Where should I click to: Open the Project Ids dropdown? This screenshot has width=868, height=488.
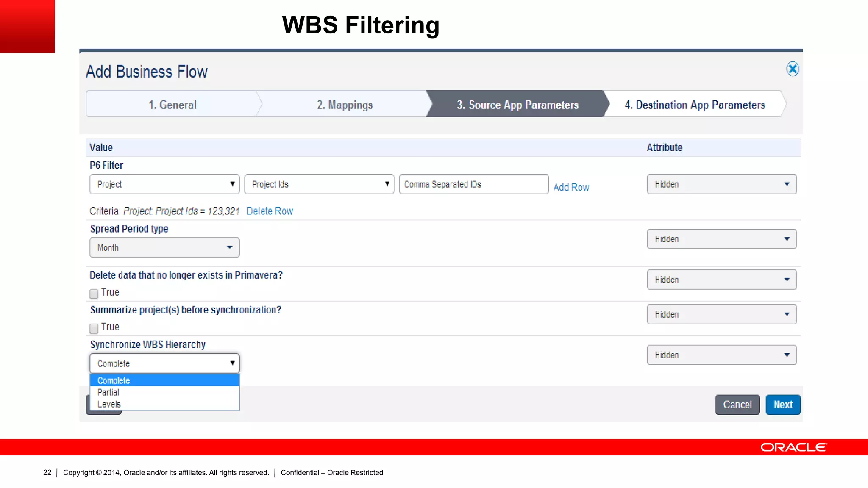[x=319, y=184]
